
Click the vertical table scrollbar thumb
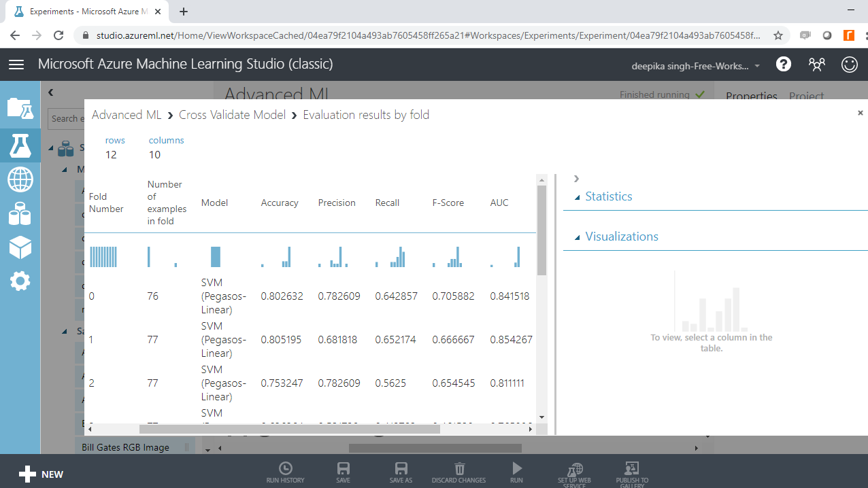542,230
